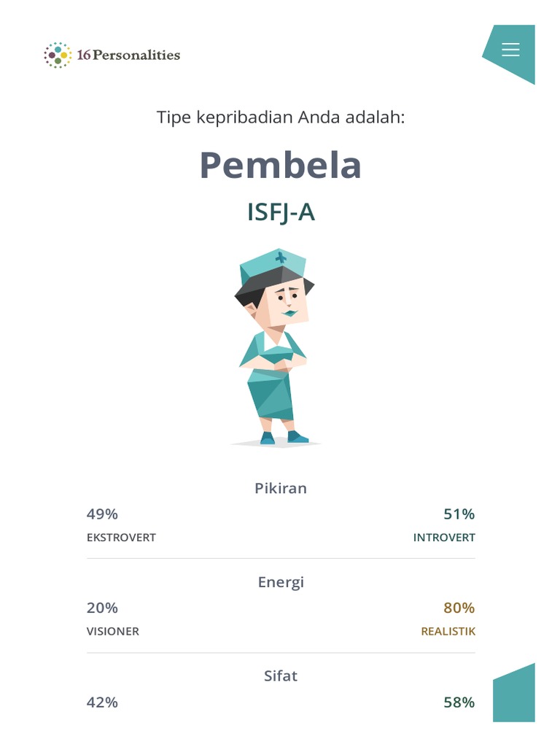Open the hamburger menu
This screenshot has height=747, width=560.
tap(510, 50)
